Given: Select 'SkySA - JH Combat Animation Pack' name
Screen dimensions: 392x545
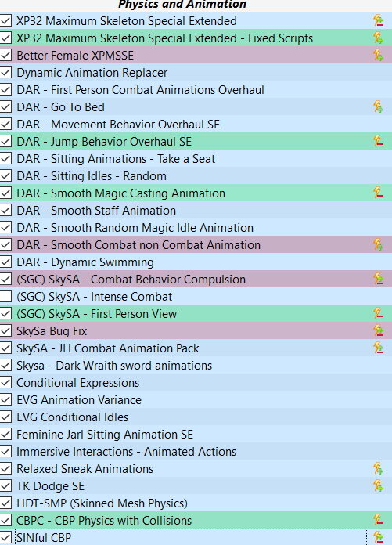Looking at the screenshot, I should point(108,348).
